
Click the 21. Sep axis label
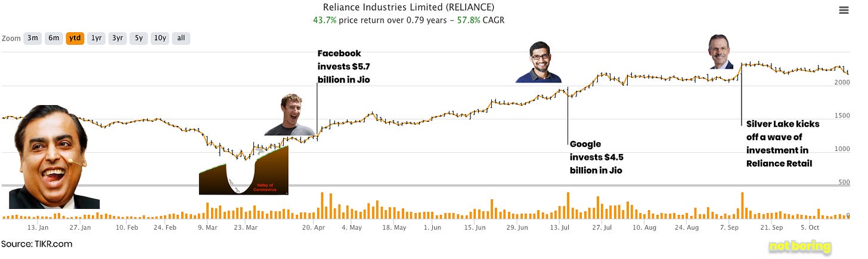(773, 227)
